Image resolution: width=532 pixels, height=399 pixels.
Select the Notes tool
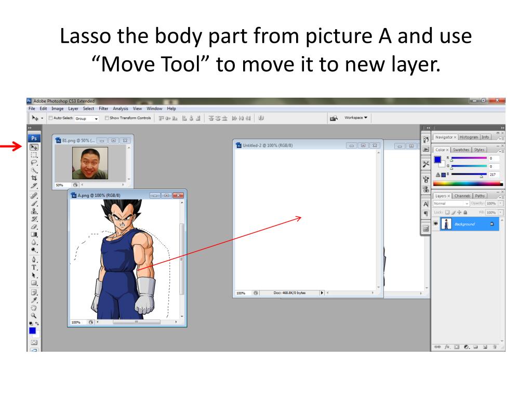(x=34, y=292)
